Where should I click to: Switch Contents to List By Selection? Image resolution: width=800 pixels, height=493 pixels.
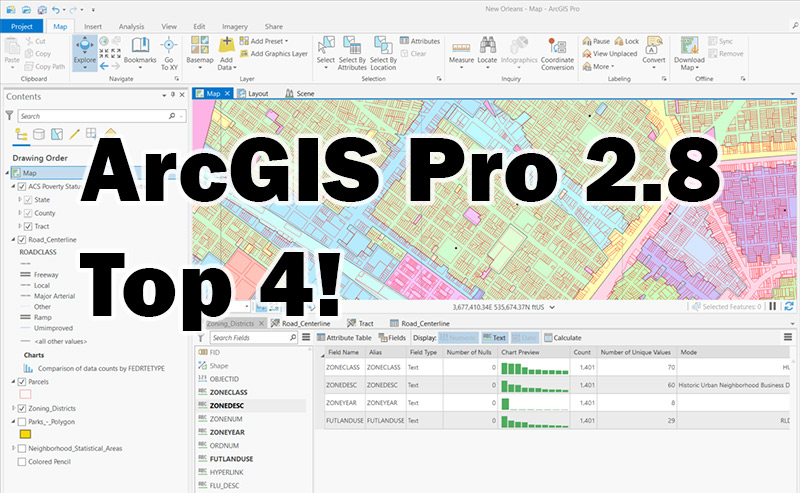point(57,134)
